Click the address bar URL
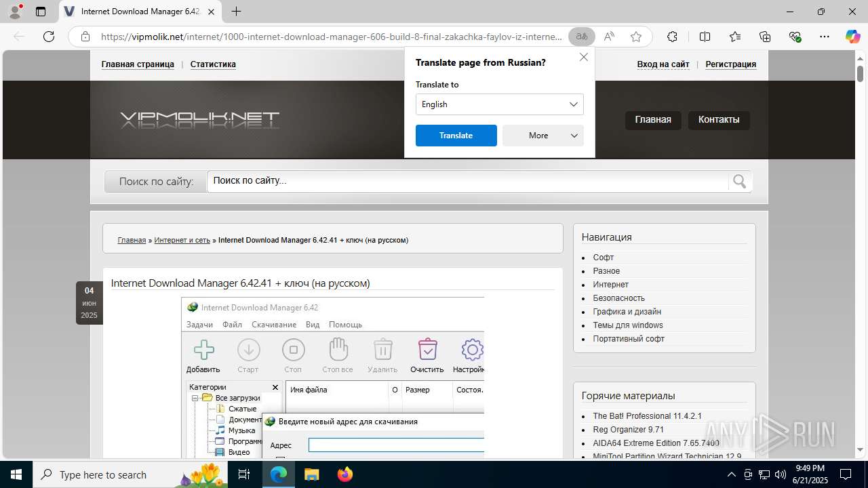The width and height of the screenshot is (868, 488). (332, 37)
